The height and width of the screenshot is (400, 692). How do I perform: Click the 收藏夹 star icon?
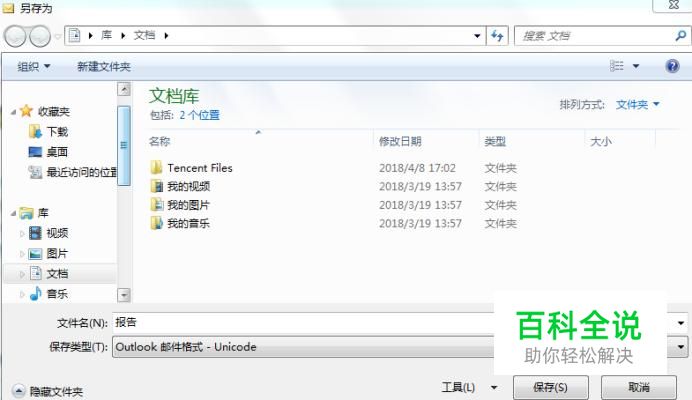pyautogui.click(x=26, y=111)
